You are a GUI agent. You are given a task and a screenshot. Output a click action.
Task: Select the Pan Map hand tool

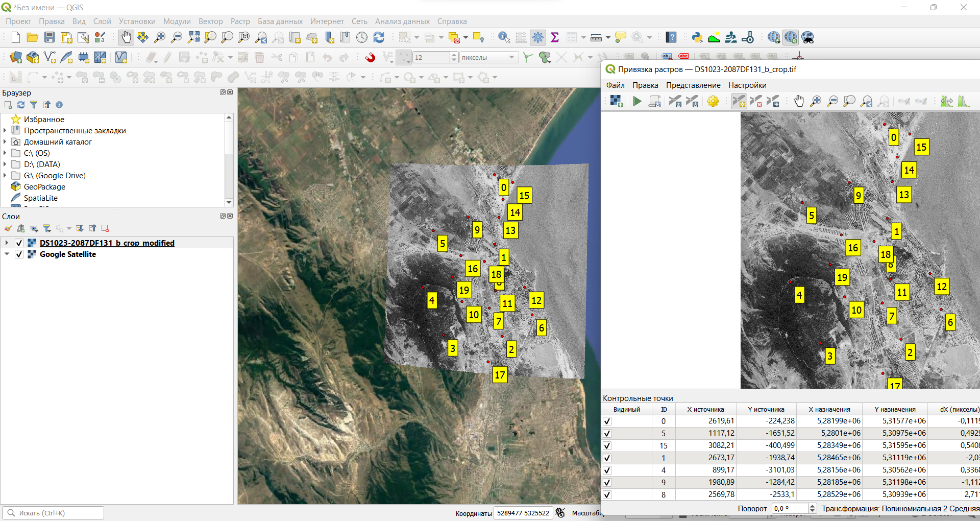click(x=126, y=37)
